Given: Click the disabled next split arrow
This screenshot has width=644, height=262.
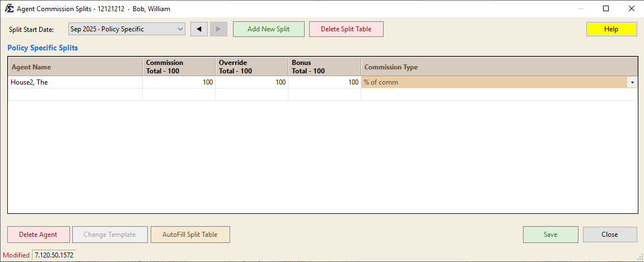Looking at the screenshot, I should pyautogui.click(x=218, y=29).
